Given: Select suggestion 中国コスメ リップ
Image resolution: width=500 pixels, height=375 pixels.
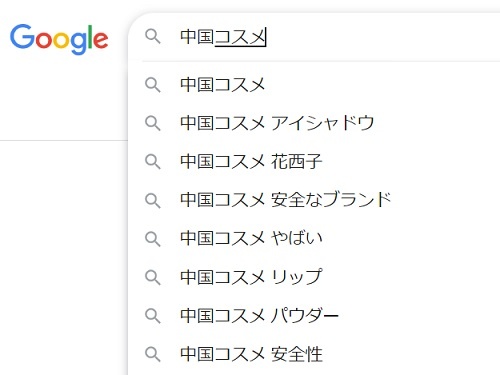Looking at the screenshot, I should point(314,277).
